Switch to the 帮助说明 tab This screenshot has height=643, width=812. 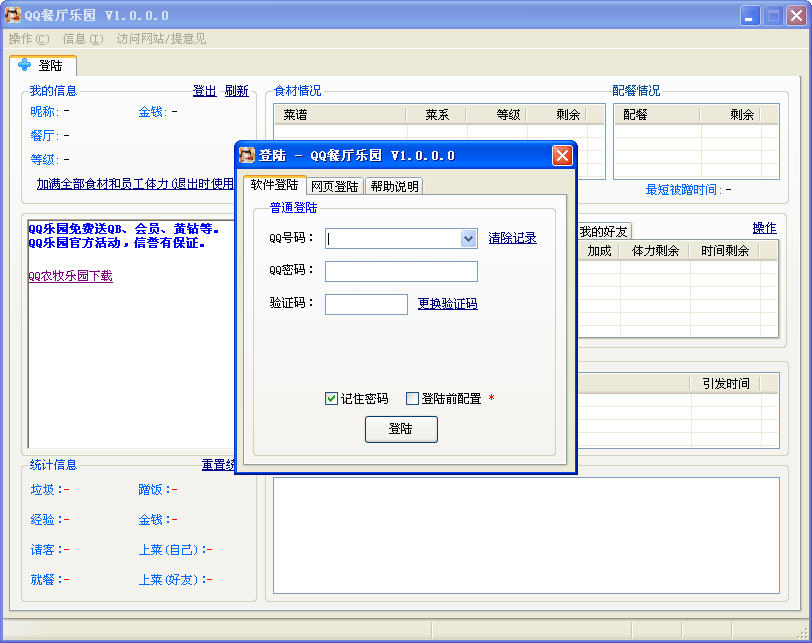pyautogui.click(x=394, y=186)
